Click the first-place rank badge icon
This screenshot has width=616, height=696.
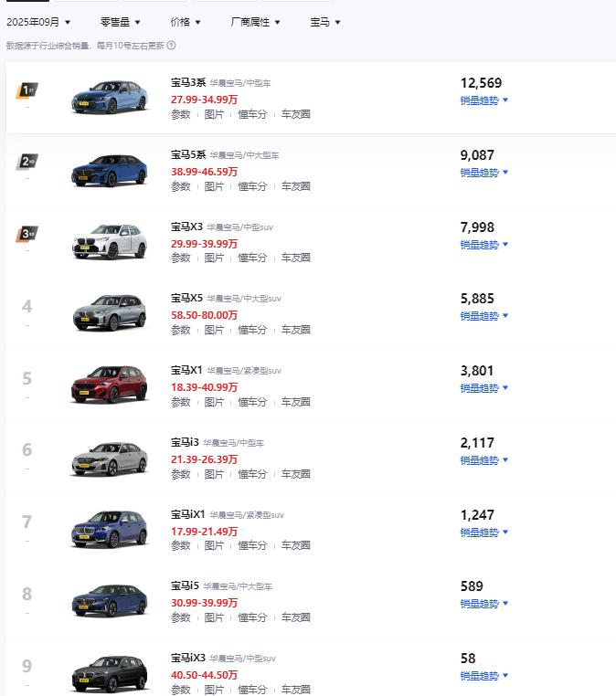(x=27, y=90)
